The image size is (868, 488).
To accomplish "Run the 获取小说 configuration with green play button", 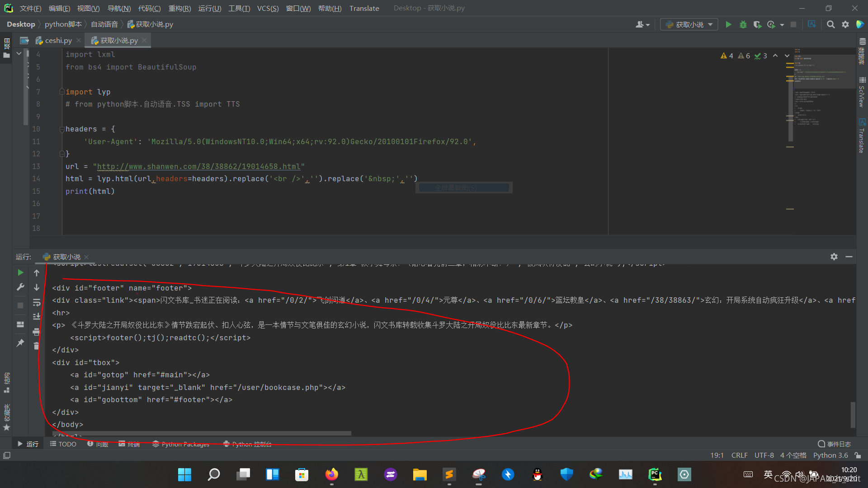I will pos(728,24).
